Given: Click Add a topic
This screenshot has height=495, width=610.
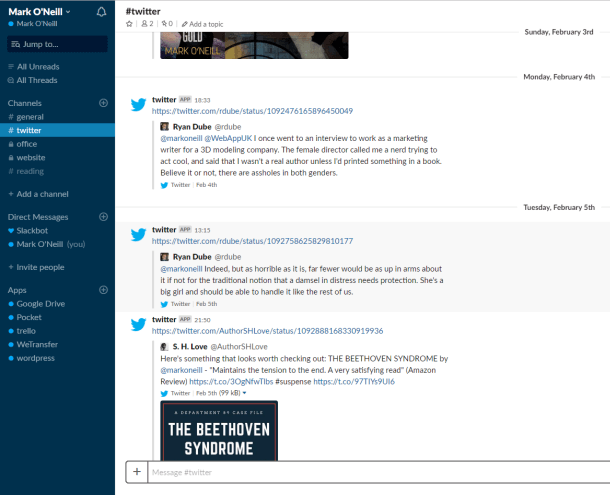Looking at the screenshot, I should coord(202,24).
